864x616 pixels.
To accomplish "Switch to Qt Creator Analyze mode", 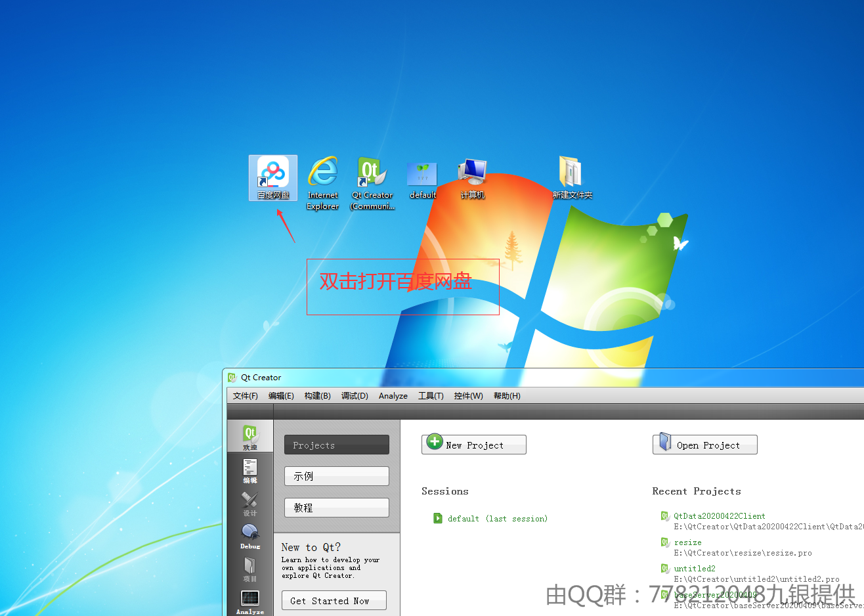I will 250,602.
